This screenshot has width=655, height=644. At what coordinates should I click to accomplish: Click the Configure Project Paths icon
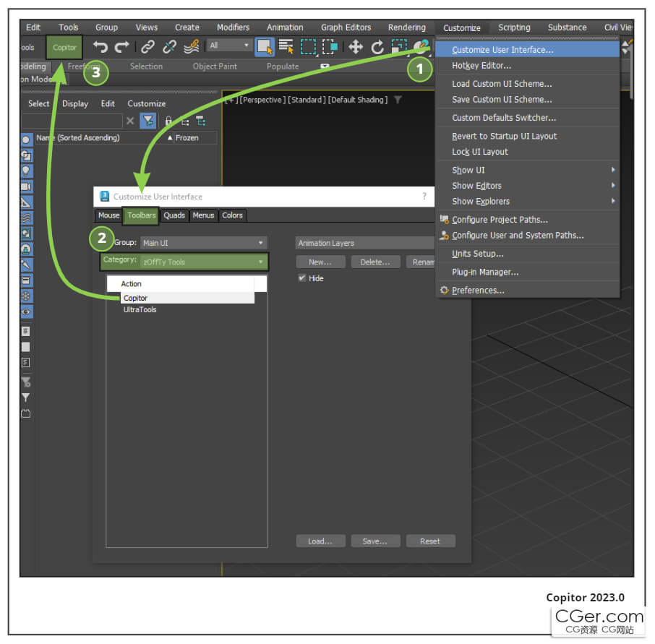444,219
